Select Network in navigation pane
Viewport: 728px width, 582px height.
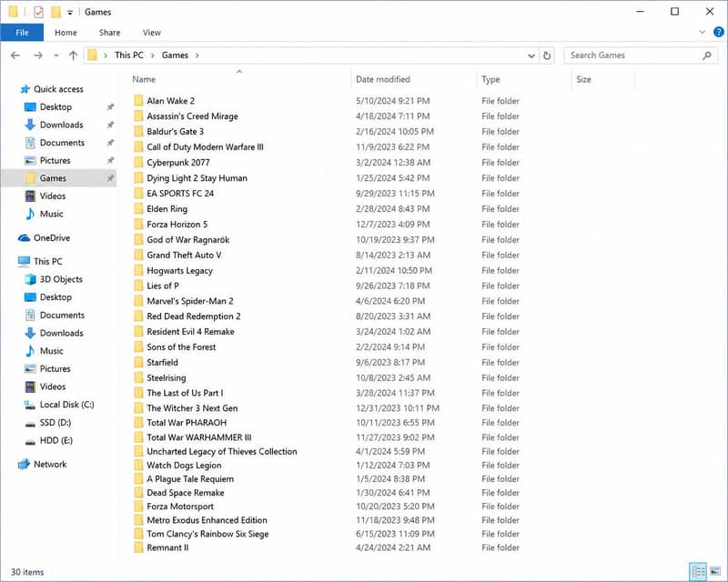[50, 464]
